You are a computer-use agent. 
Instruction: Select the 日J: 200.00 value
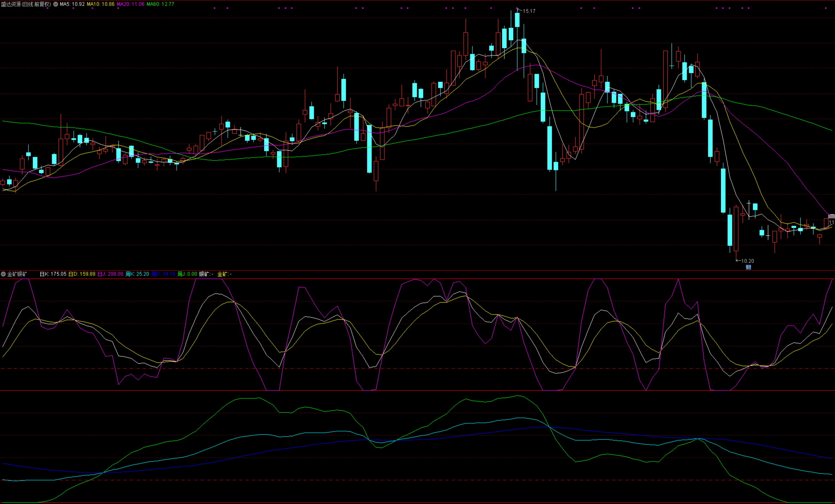110,274
